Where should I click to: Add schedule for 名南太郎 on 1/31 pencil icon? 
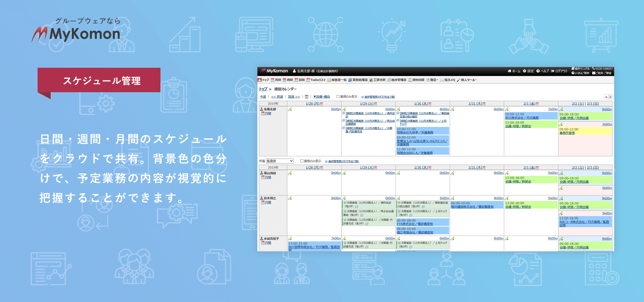click(452, 109)
